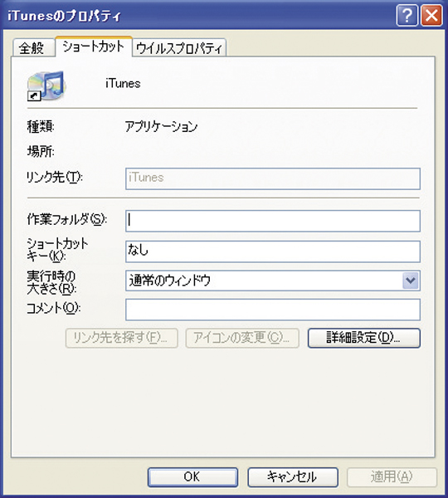Click the アイコンの変更 button

[x=242, y=338]
